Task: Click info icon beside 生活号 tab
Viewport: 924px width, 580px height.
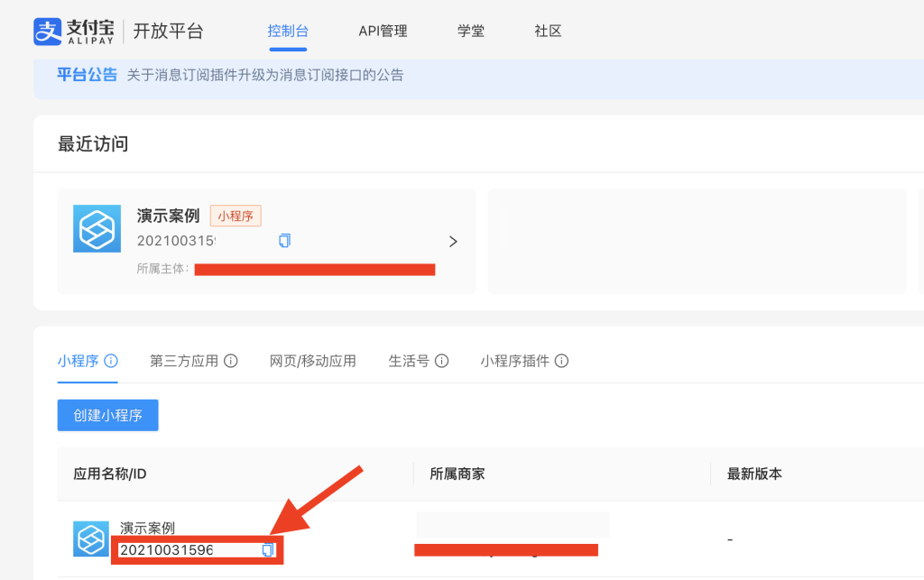Action: point(441,361)
